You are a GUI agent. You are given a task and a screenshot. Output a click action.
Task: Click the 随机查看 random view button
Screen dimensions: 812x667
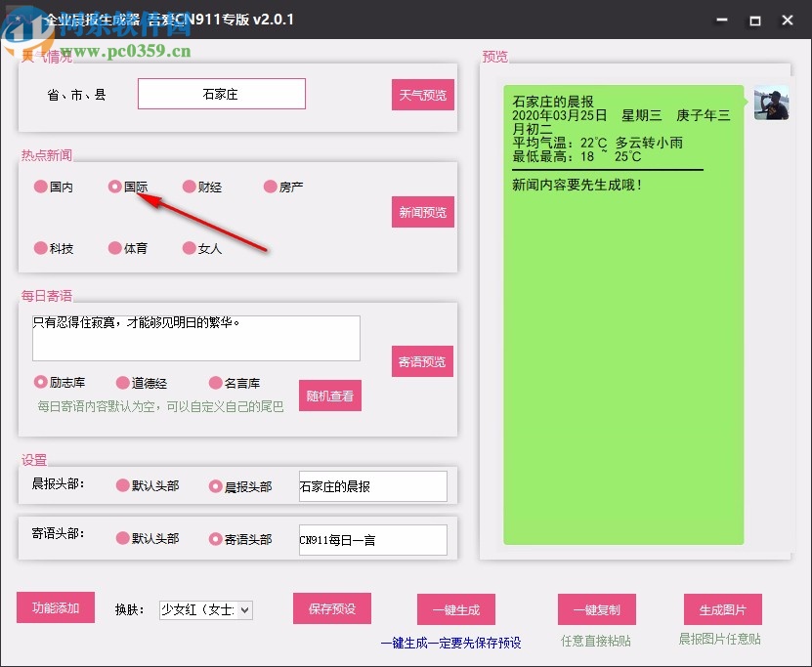click(329, 396)
